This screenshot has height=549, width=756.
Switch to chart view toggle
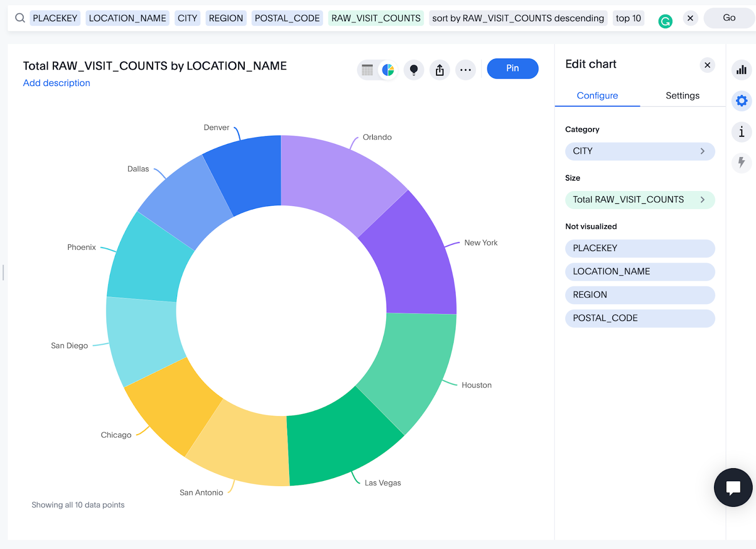(388, 70)
